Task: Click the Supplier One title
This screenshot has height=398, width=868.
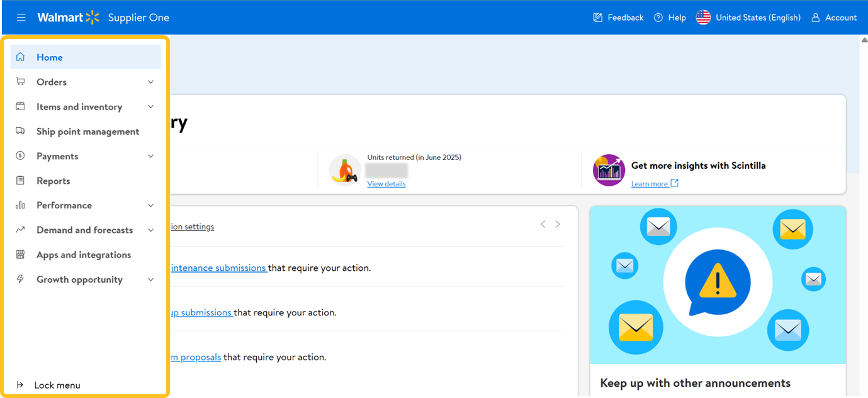Action: pos(138,18)
